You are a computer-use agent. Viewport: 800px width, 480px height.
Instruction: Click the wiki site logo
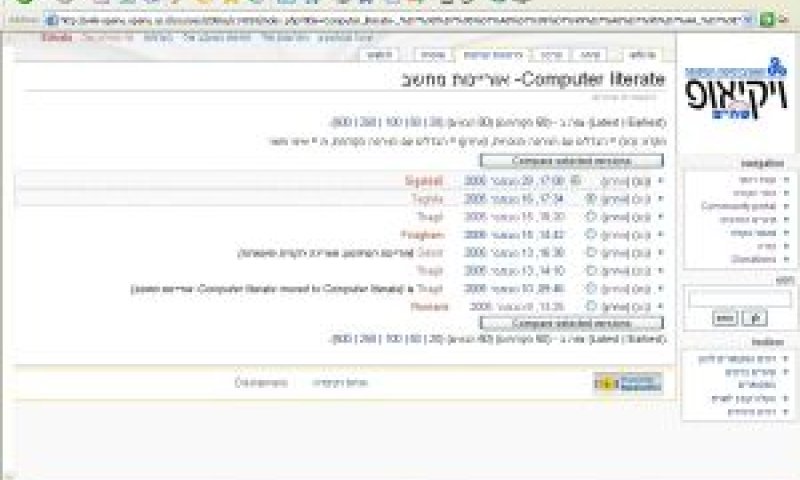coord(736,89)
